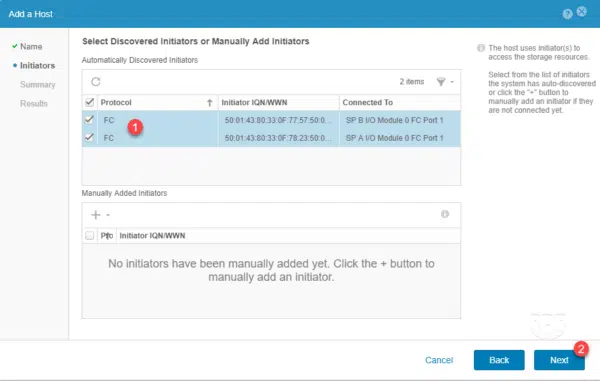Open the help question mark icon

(x=567, y=14)
